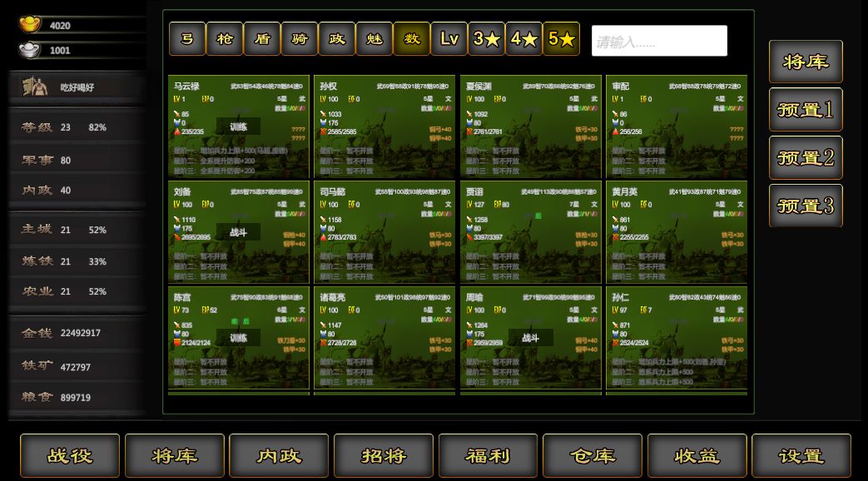The height and width of the screenshot is (481, 868).
Task: Select the 司马懿 general card
Action: (x=384, y=232)
